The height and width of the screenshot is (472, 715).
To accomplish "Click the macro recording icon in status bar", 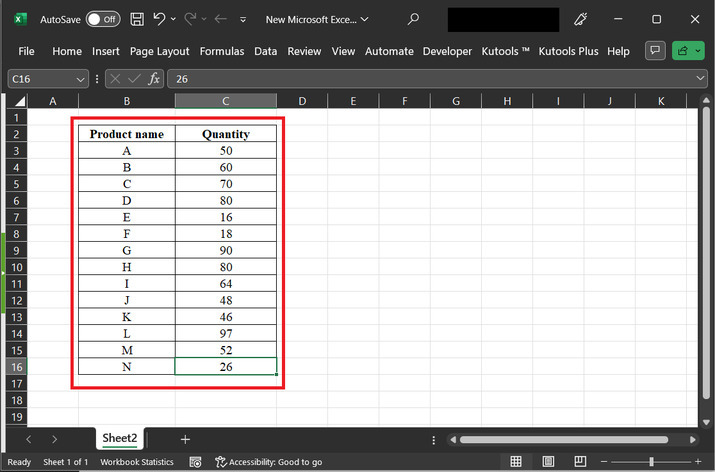I will click(196, 462).
